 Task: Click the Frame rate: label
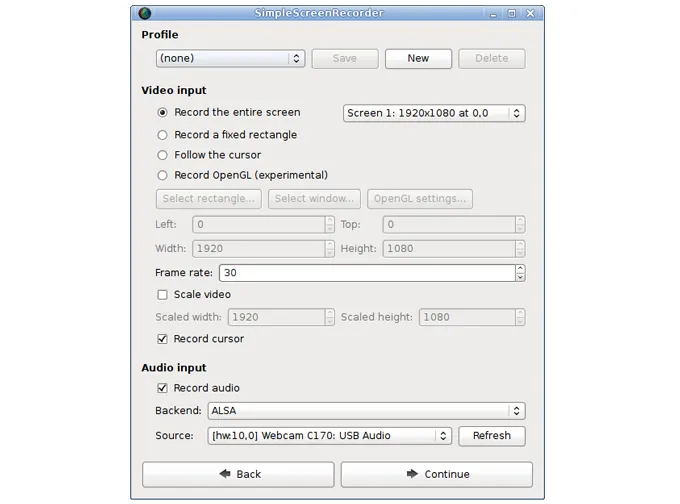tap(184, 273)
